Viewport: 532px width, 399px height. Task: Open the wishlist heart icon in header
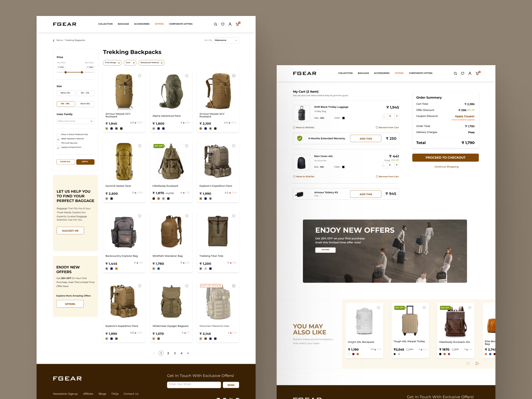pyautogui.click(x=223, y=24)
